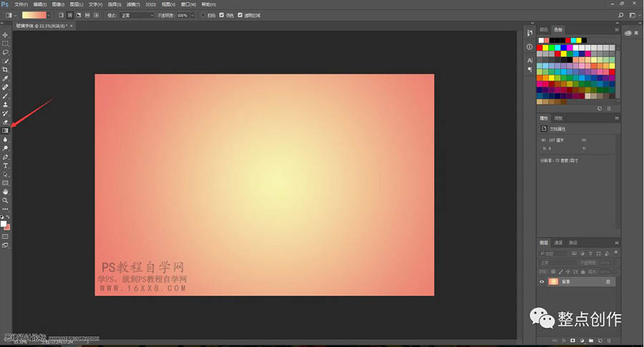This screenshot has height=347, width=644.
Task: Switch to the Adjustments tab
Action: click(558, 118)
